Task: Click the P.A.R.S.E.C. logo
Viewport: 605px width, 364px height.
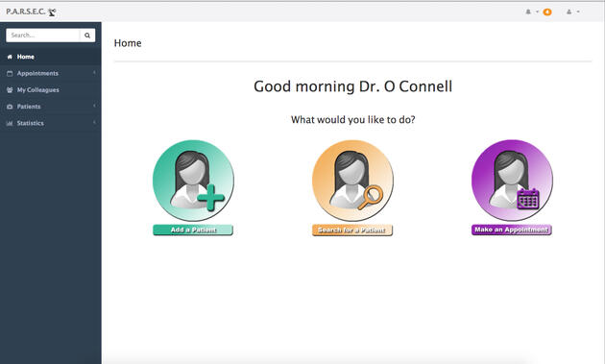Action: 31,12
